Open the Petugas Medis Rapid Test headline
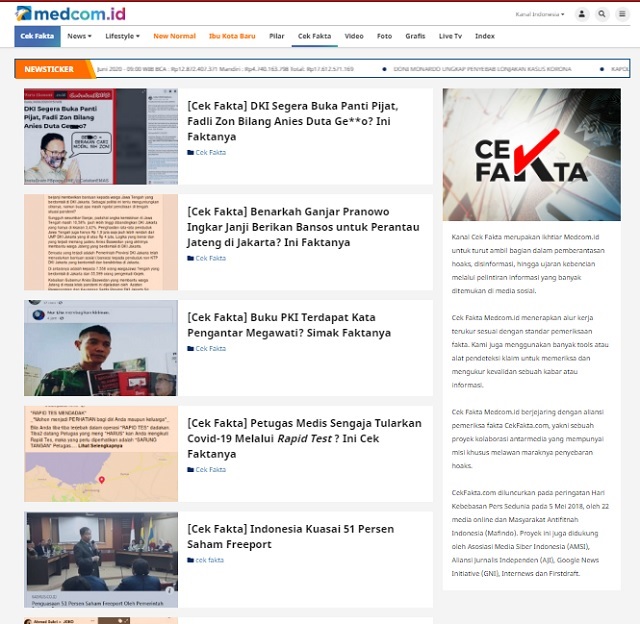 pos(304,438)
